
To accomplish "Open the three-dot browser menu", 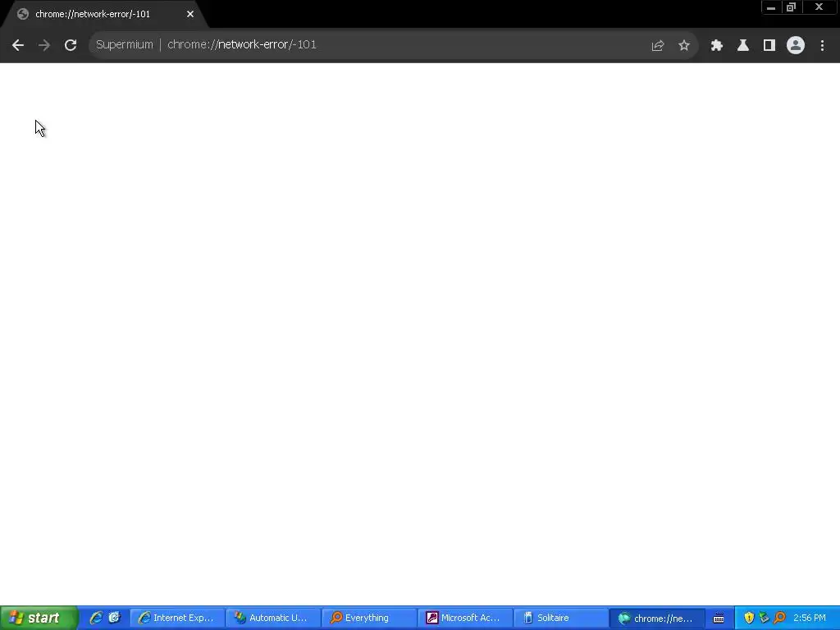I will [x=822, y=46].
